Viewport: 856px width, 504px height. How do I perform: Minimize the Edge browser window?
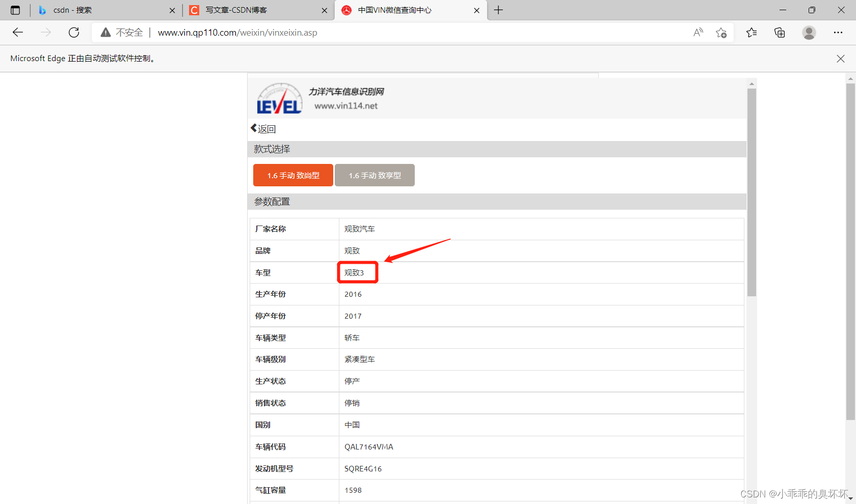[x=783, y=10]
